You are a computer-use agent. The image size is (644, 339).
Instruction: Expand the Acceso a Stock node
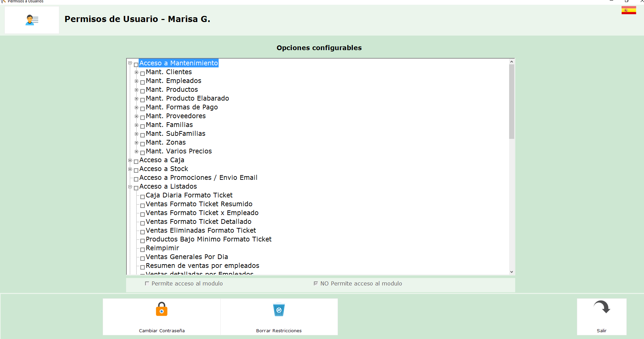coord(130,169)
